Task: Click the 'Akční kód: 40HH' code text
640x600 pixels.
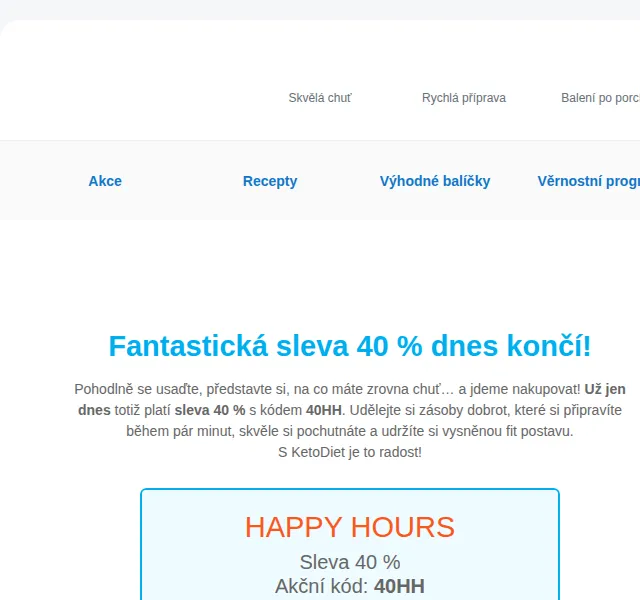Action: coord(350,586)
